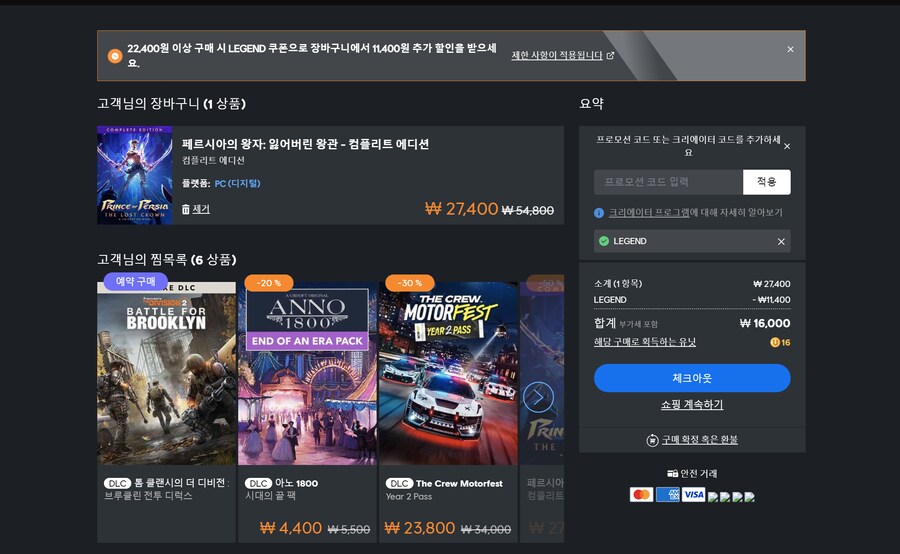Viewport: 900px width, 554px height.
Task: Open 아노 1800 title text
Action: [296, 483]
